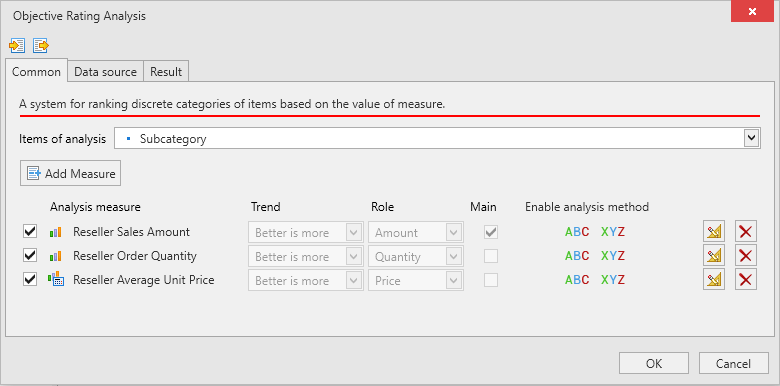Open settings for Reseller Order Quantity row
780x386 pixels.
(714, 255)
